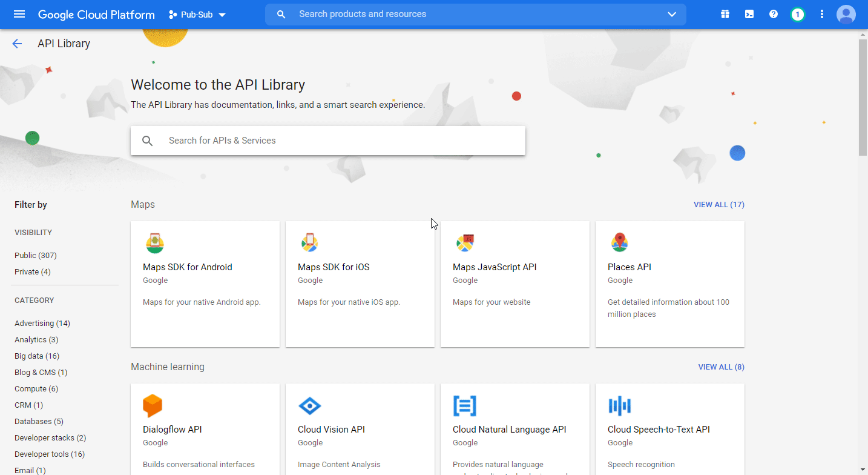The width and height of the screenshot is (868, 475).
Task: Open Places API card title
Action: 630,267
